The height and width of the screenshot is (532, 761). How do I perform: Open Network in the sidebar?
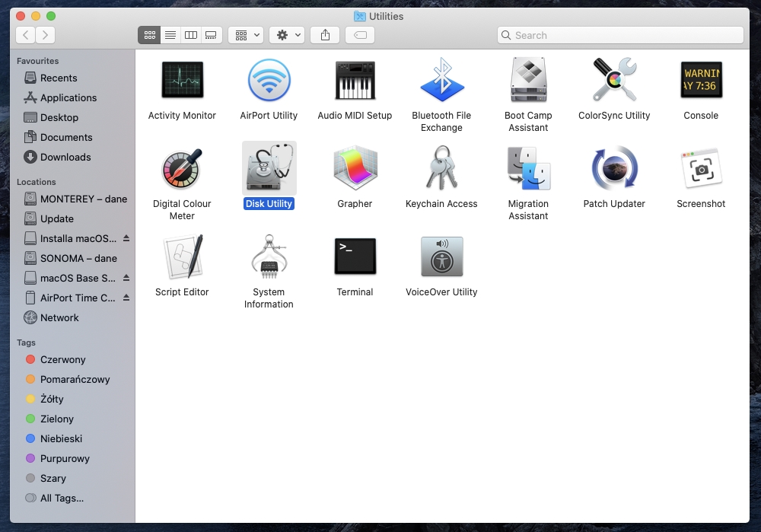(72, 317)
